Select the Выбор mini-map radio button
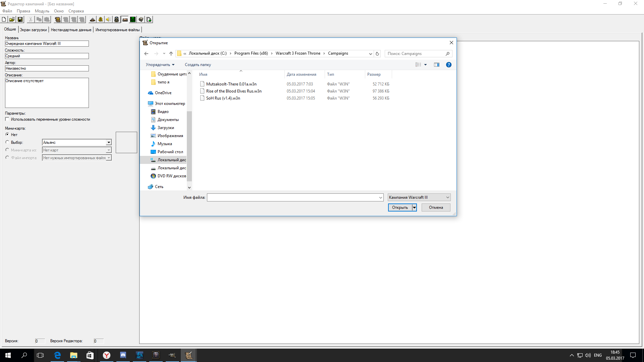This screenshot has height=362, width=644. pos(7,142)
